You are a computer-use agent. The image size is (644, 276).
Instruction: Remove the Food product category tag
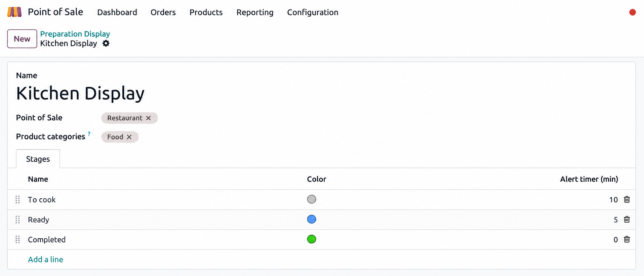(129, 137)
